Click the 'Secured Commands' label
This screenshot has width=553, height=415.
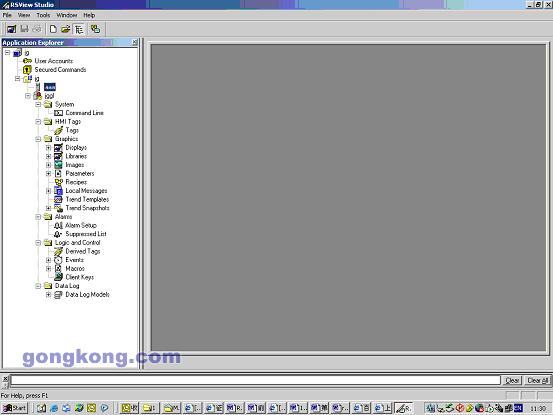click(x=60, y=70)
